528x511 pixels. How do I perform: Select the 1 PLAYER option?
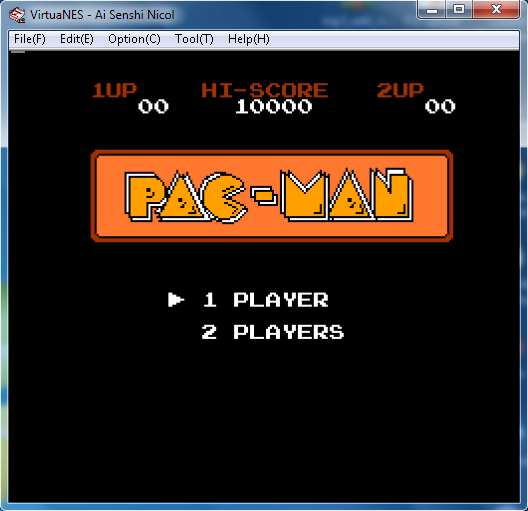(x=266, y=300)
